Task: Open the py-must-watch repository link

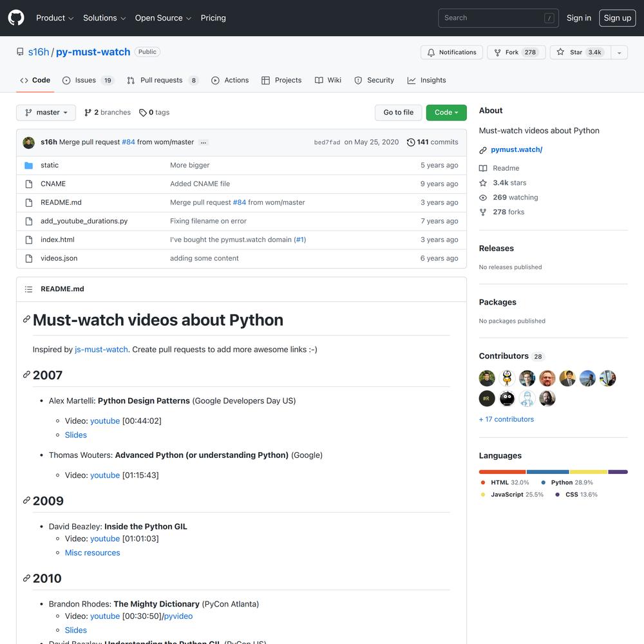Action: 93,52
